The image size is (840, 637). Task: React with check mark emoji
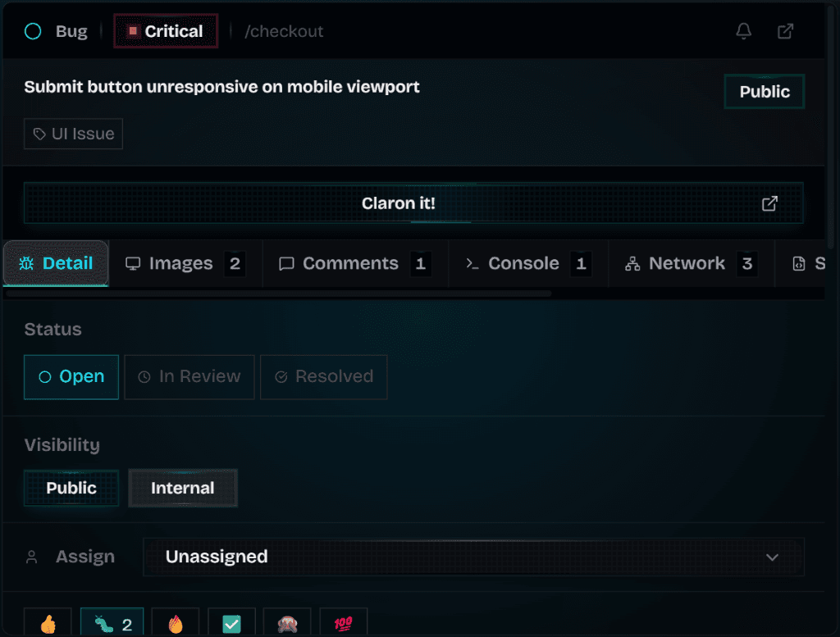point(231,623)
